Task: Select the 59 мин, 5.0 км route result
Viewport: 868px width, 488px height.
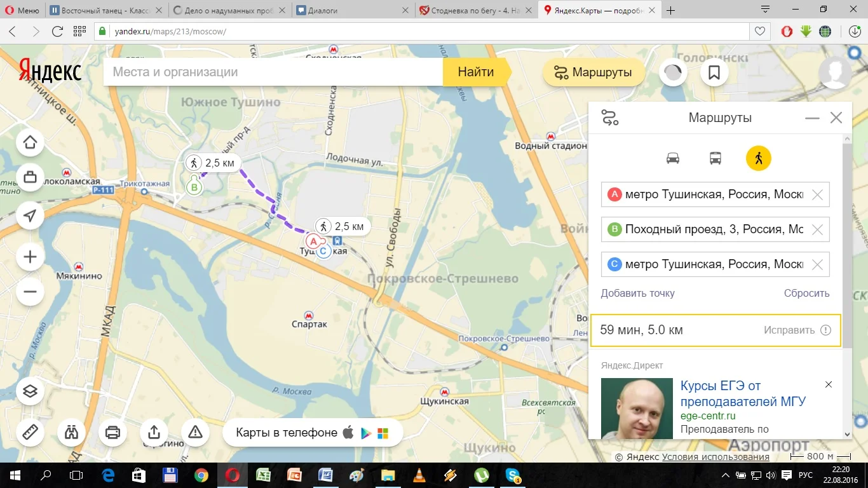Action: (x=715, y=330)
